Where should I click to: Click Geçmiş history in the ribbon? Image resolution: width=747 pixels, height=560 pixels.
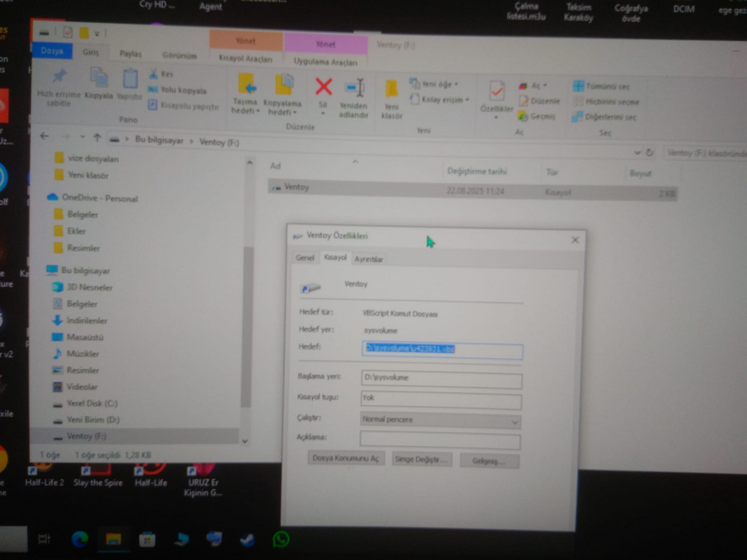pyautogui.click(x=537, y=117)
